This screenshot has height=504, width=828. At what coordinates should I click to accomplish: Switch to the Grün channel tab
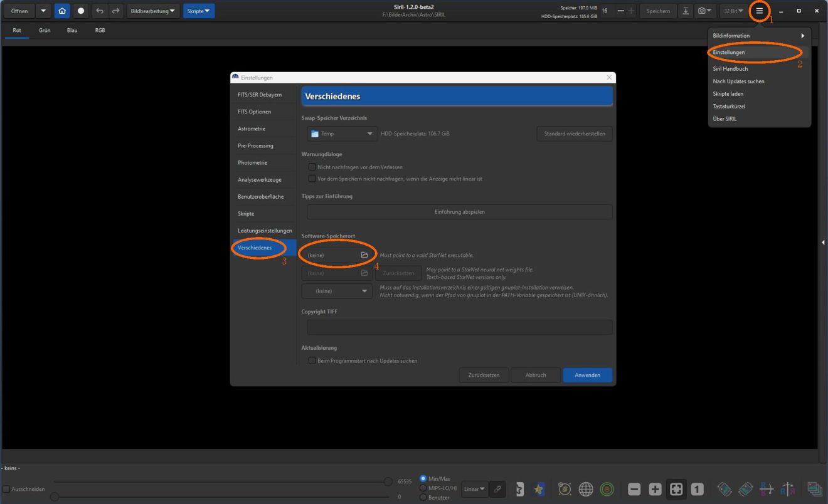(x=45, y=30)
